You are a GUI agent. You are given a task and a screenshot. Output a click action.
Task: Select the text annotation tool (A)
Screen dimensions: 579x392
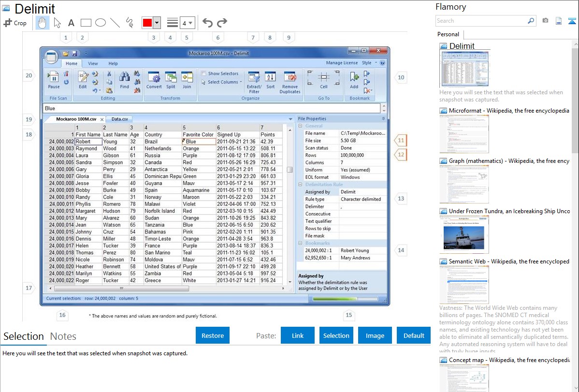(x=71, y=23)
